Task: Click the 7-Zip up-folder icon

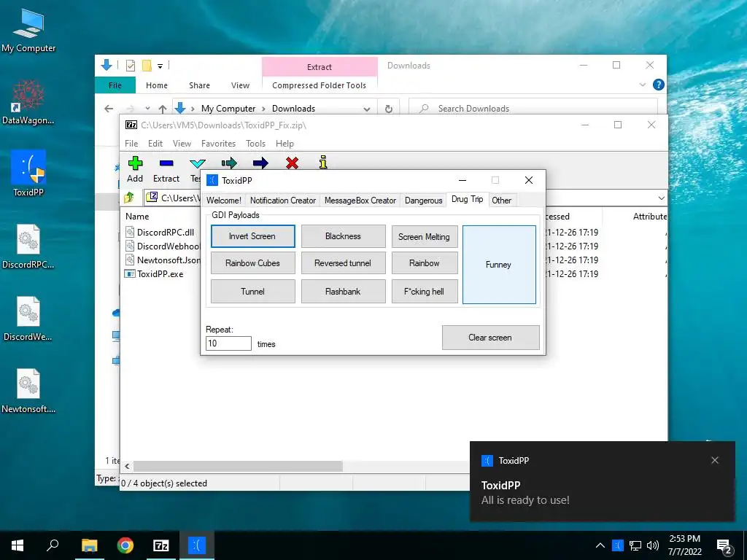Action: pyautogui.click(x=129, y=198)
